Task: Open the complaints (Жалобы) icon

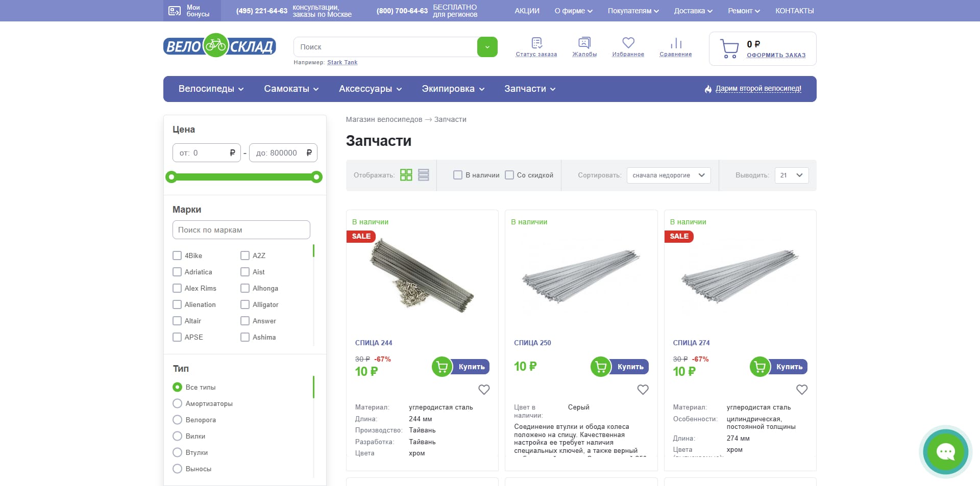Action: (584, 43)
